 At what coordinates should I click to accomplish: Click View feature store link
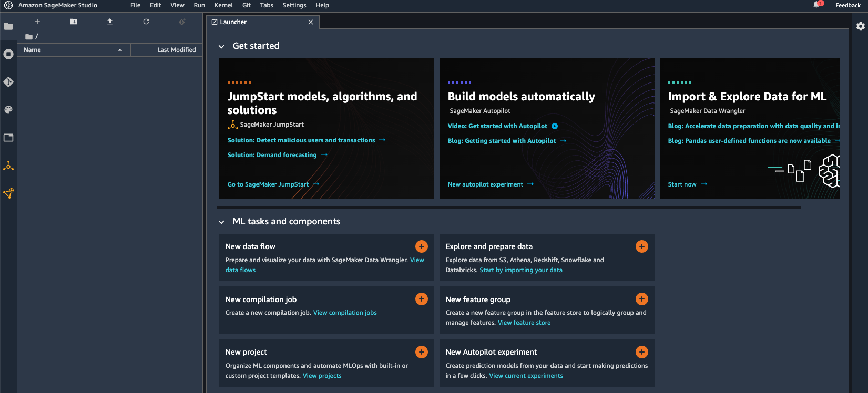[524, 323]
